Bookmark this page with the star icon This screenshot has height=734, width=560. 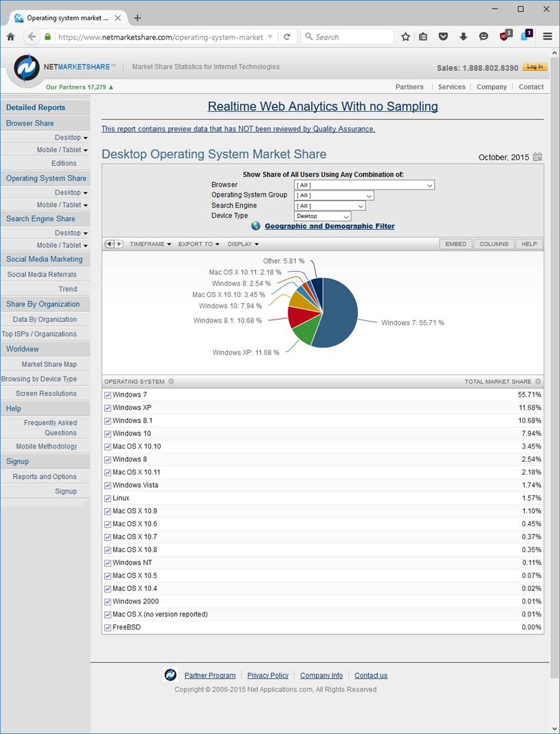[406, 37]
